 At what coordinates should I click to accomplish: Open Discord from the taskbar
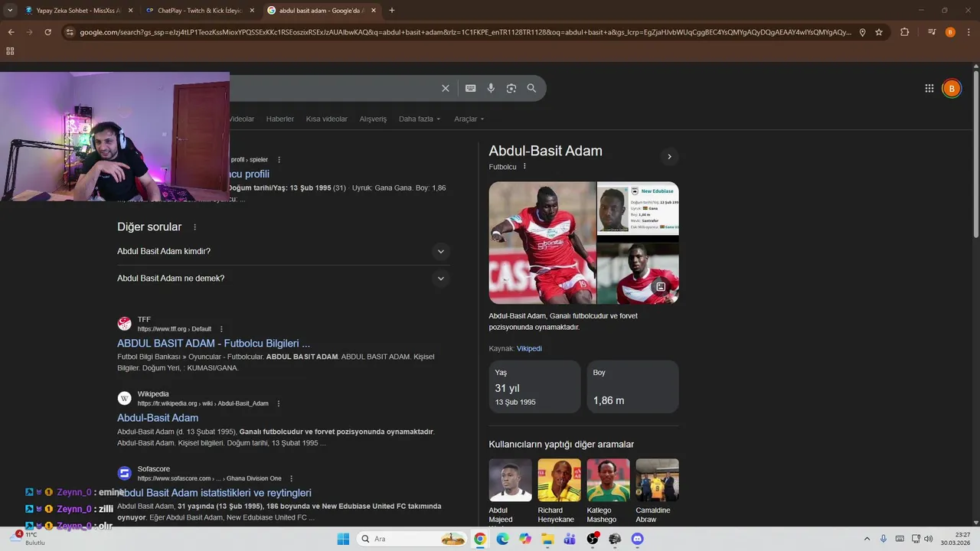point(637,539)
